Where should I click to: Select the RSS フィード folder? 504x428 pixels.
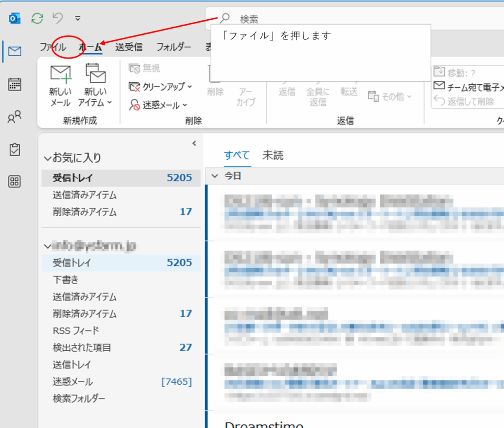click(76, 330)
